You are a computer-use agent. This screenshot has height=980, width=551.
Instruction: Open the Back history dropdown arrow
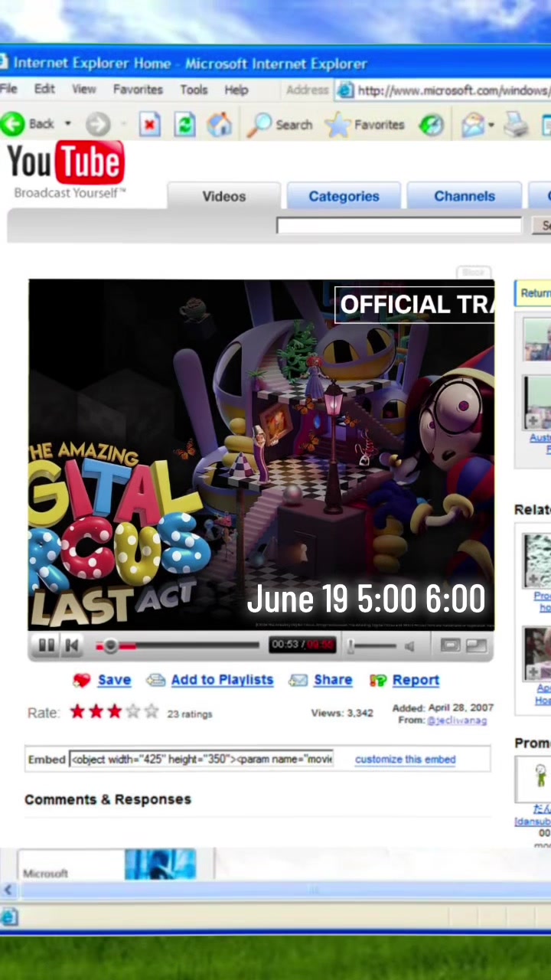[67, 124]
